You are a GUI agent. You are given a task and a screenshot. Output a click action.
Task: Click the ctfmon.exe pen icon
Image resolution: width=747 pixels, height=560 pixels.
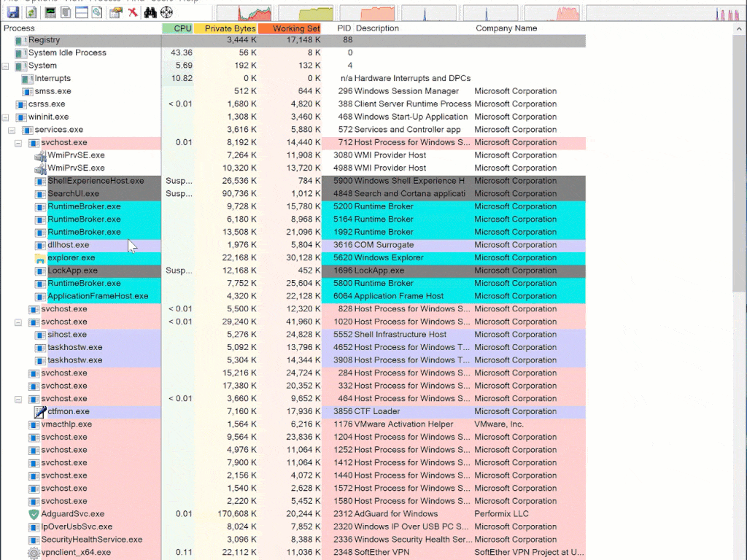40,412
